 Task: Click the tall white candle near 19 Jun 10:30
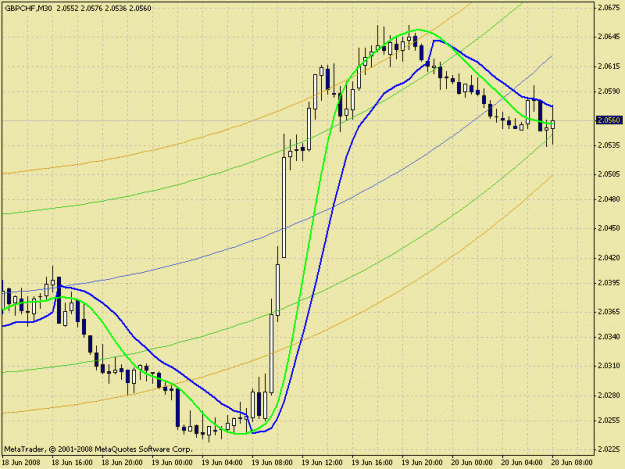pos(284,207)
